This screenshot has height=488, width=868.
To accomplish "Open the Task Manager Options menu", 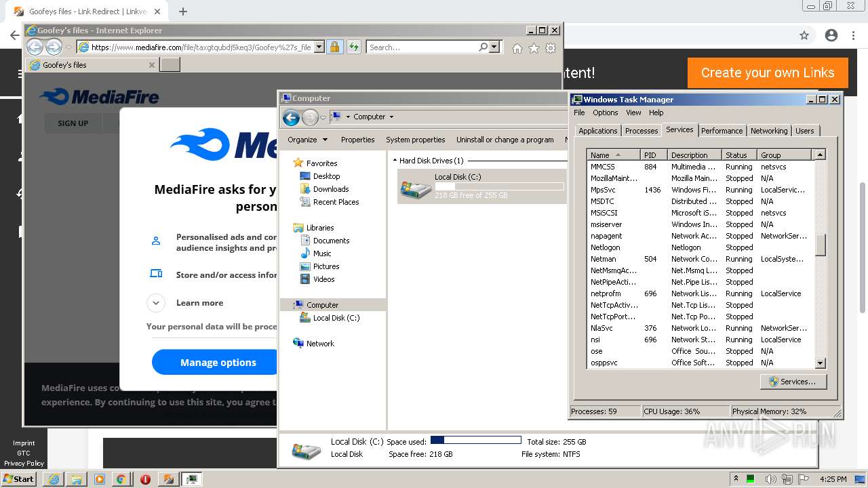I will [605, 113].
